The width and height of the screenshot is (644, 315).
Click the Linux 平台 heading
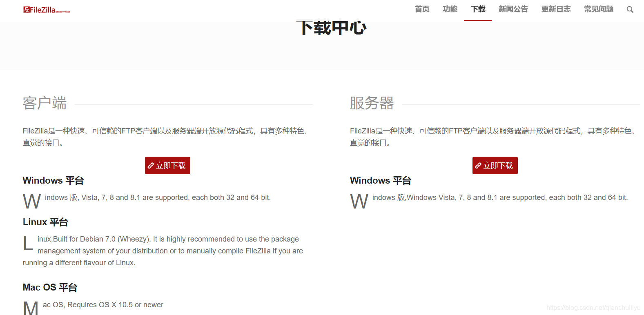[x=45, y=222]
